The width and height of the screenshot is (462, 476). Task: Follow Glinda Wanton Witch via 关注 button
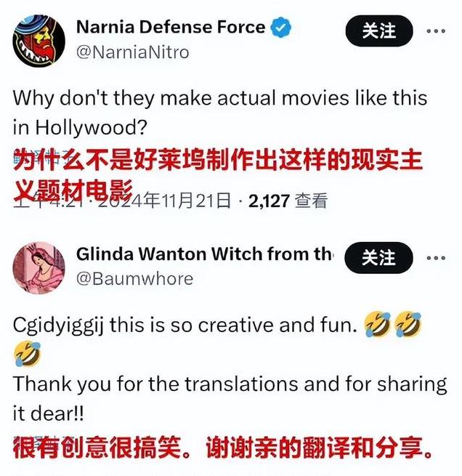pos(378,258)
